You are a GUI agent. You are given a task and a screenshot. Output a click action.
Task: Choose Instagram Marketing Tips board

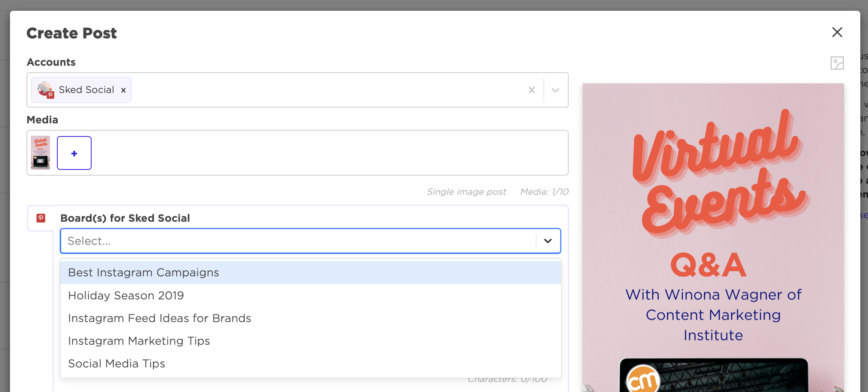coord(310,341)
